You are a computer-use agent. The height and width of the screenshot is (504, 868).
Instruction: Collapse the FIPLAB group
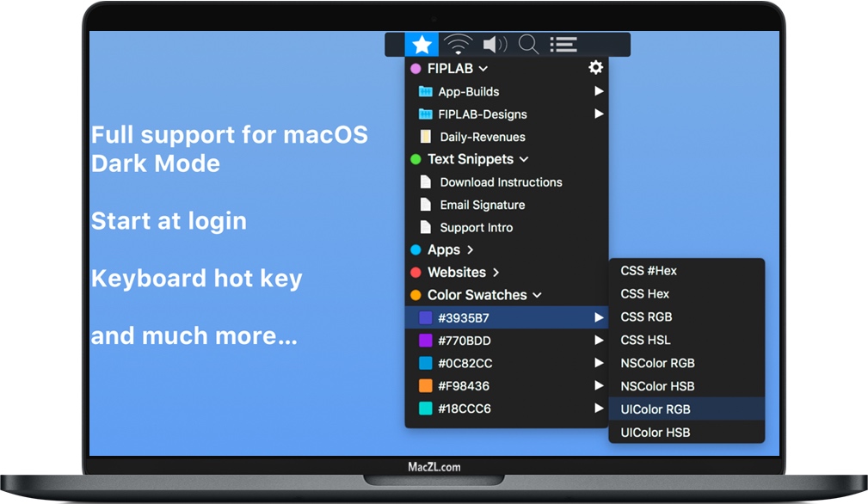[x=480, y=67]
